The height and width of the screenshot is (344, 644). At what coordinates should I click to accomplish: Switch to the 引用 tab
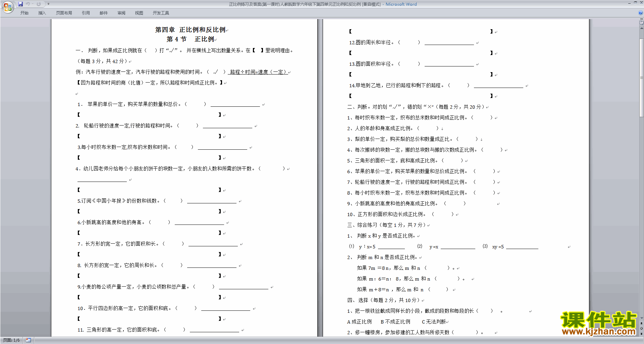point(86,13)
